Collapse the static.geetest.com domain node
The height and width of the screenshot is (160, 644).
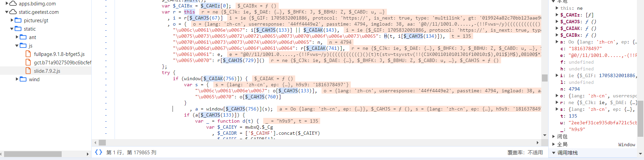coord(7,12)
